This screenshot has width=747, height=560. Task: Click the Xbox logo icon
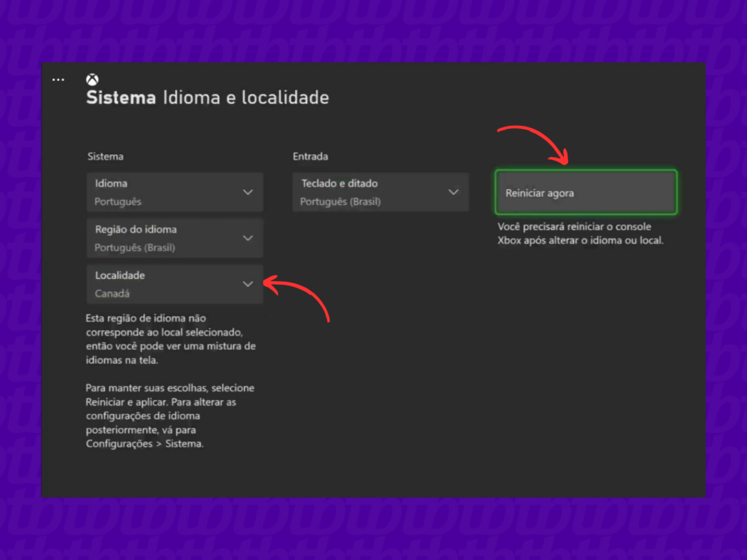[x=91, y=79]
